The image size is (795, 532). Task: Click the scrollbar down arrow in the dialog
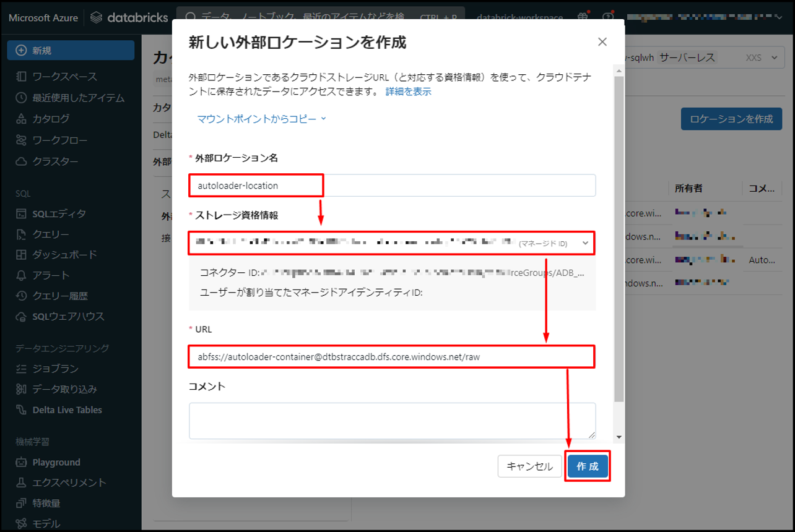pos(619,437)
